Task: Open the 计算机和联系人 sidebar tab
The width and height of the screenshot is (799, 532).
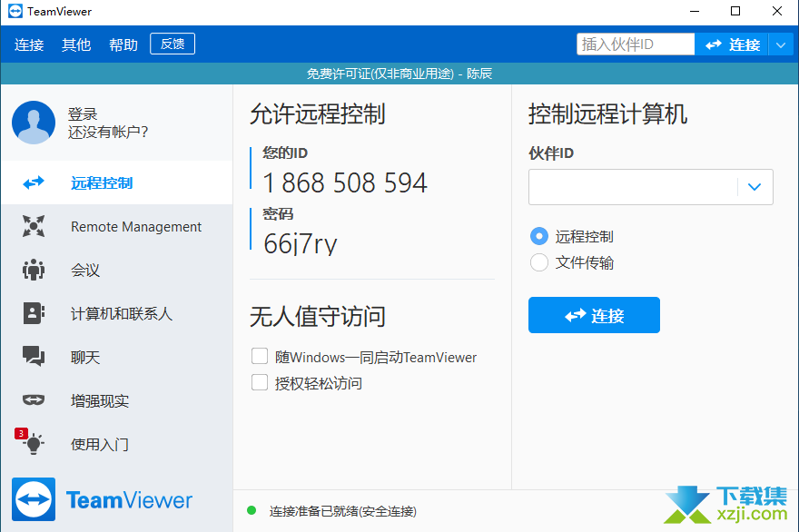Action: pos(117,313)
